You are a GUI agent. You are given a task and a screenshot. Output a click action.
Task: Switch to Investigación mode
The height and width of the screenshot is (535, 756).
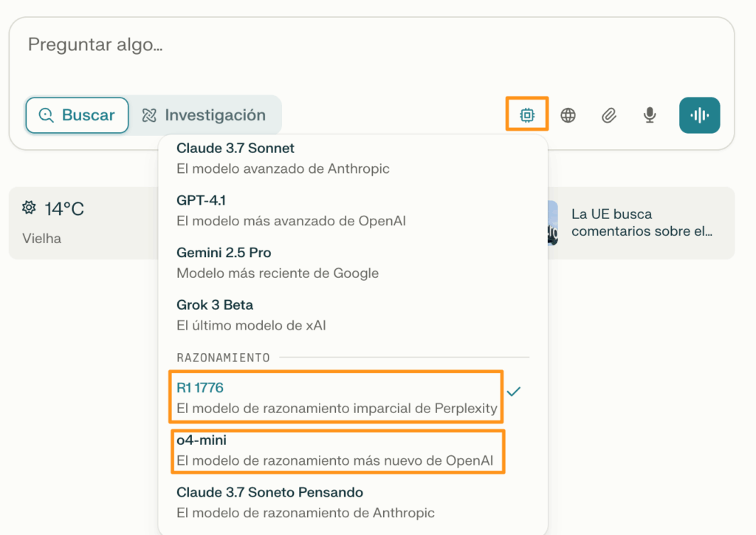point(204,115)
